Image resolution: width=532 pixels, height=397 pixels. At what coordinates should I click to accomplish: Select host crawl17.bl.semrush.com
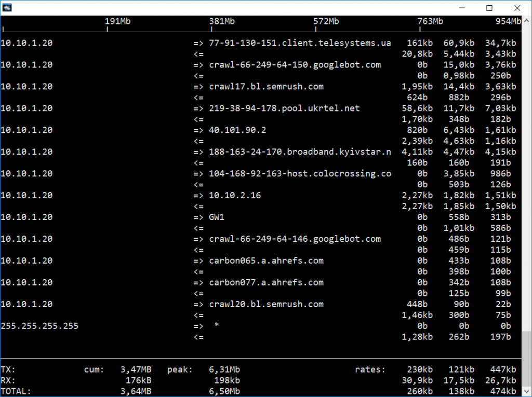(x=267, y=87)
